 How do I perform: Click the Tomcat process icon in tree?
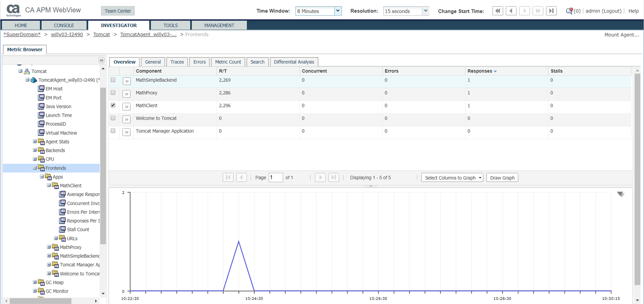click(x=27, y=71)
